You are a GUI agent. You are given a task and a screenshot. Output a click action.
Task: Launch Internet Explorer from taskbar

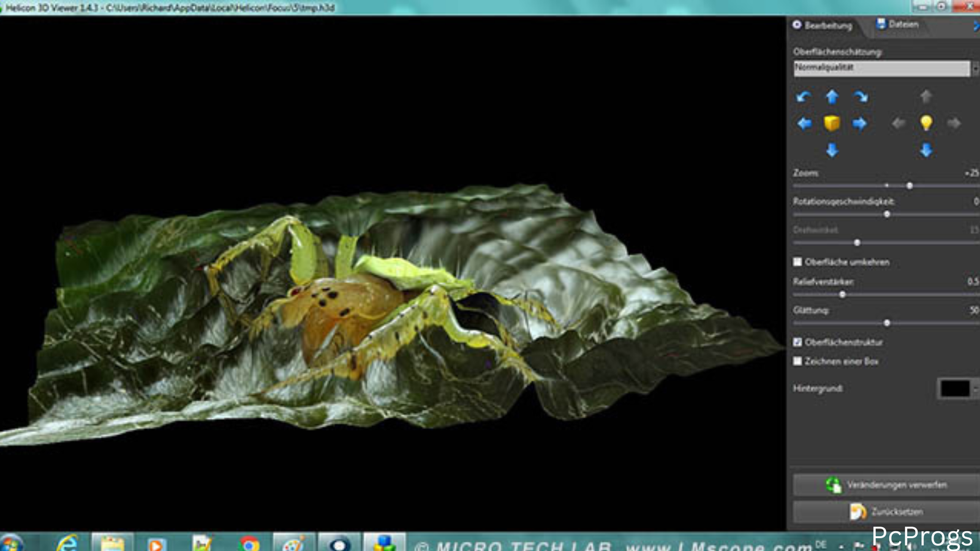pos(67,542)
